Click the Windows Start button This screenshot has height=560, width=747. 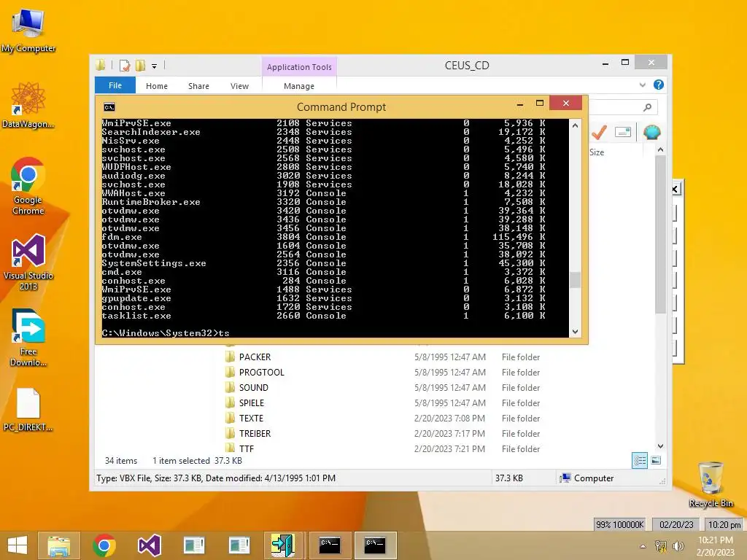click(18, 545)
